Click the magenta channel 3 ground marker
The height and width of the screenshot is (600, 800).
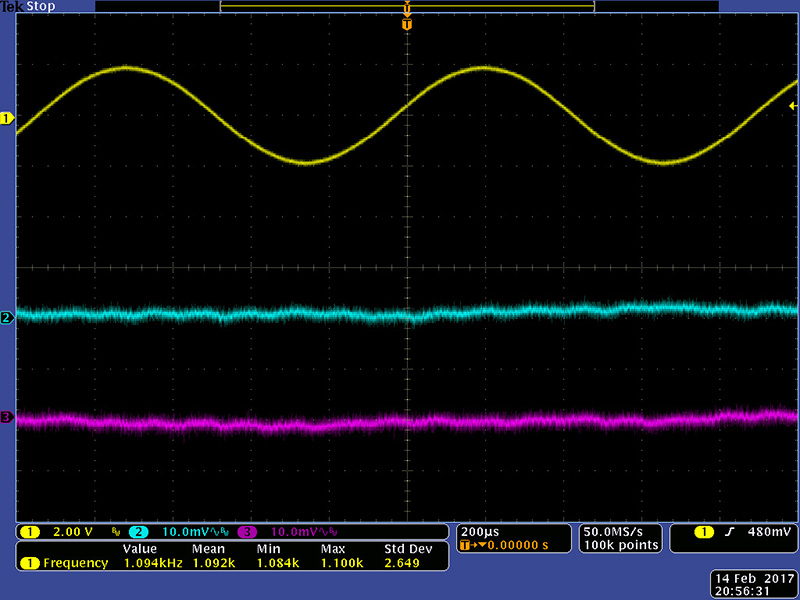[6, 417]
